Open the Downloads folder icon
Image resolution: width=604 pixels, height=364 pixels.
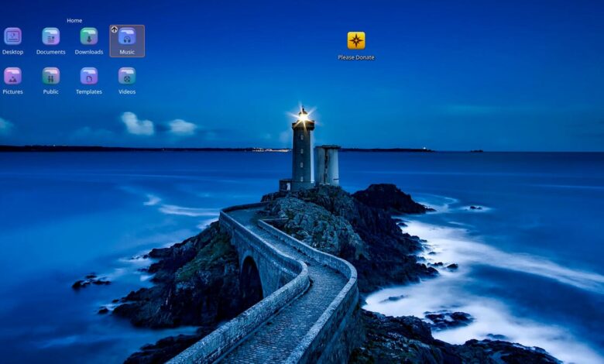[x=89, y=36]
